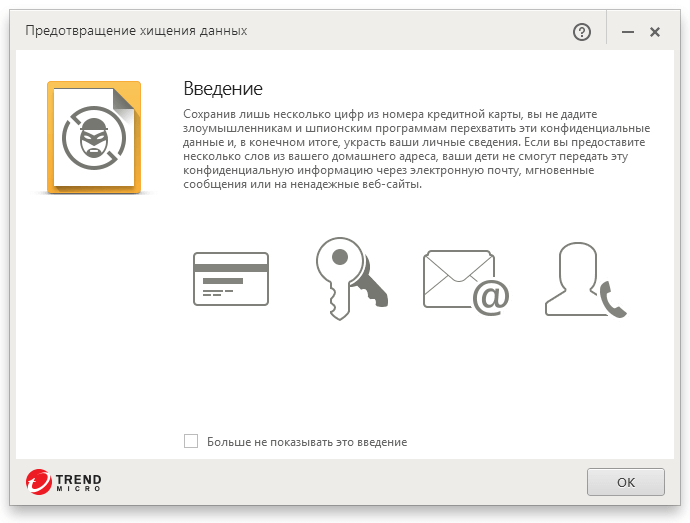Screen dimensions: 690x523
Task: Click the 'Больше не показывать это введение' label
Action: tap(307, 442)
